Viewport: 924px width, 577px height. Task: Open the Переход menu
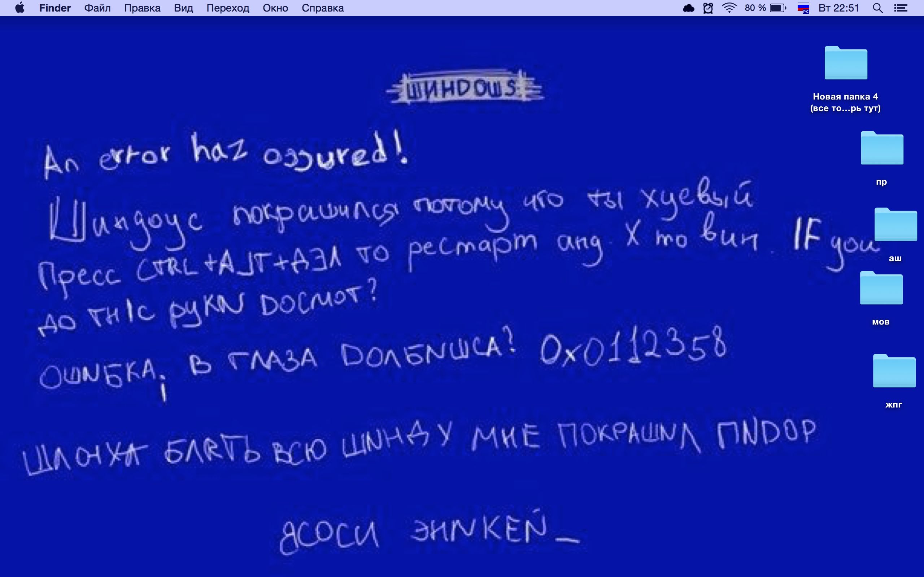coord(227,8)
